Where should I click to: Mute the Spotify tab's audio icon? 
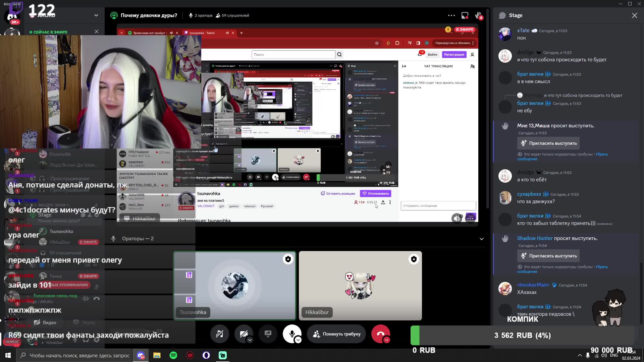[x=171, y=33]
